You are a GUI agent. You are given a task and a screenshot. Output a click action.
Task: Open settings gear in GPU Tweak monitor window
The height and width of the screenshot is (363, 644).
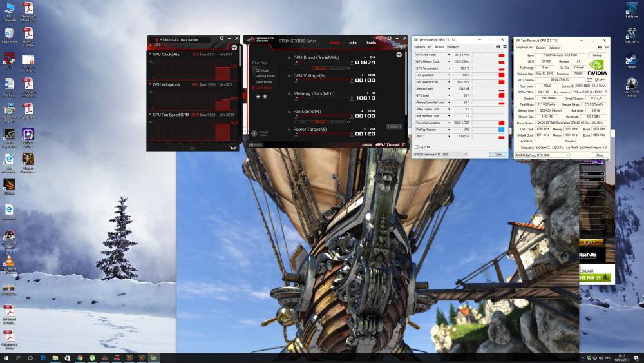[222, 38]
